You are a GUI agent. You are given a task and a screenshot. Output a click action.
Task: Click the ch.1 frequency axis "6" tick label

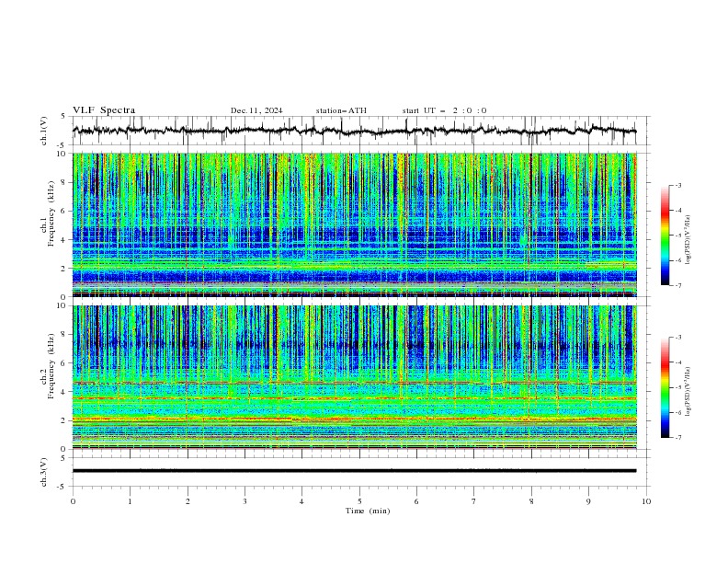point(64,211)
